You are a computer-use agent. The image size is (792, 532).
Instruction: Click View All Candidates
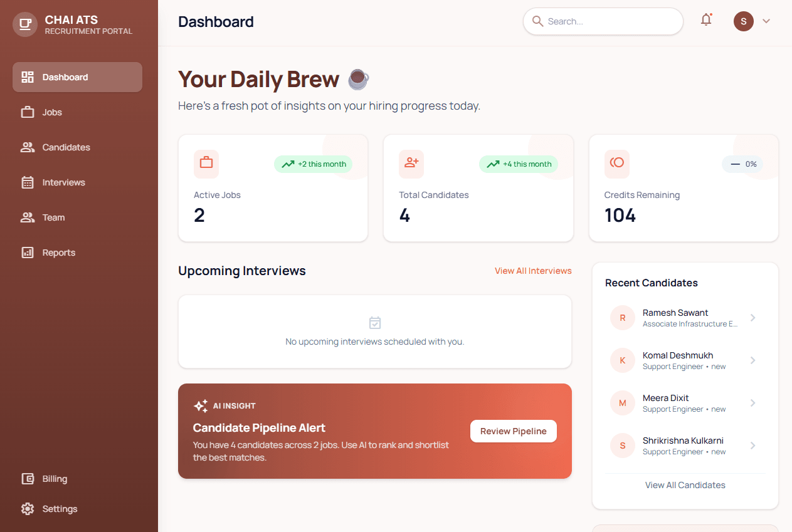pyautogui.click(x=685, y=484)
